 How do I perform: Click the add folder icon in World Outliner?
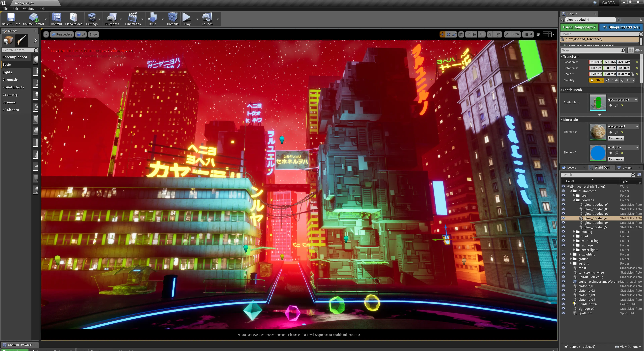pos(639,175)
